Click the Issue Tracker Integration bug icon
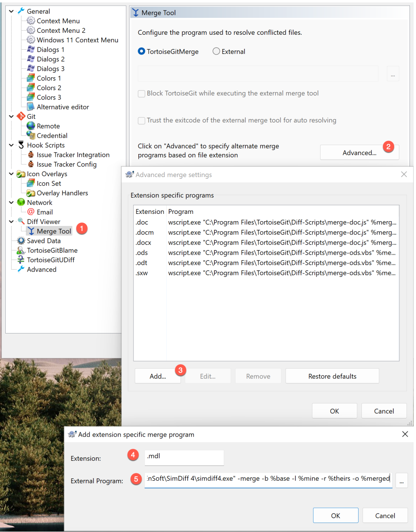 31,154
